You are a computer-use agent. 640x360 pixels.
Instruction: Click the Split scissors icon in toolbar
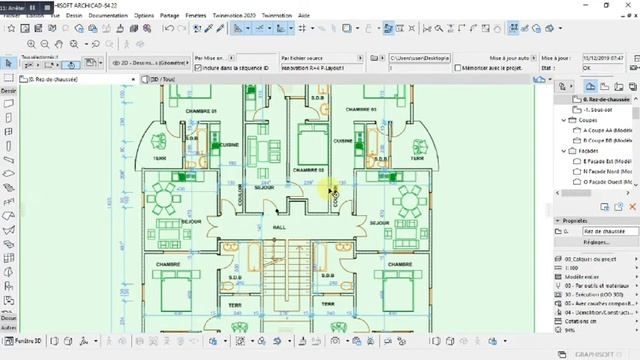(x=427, y=28)
